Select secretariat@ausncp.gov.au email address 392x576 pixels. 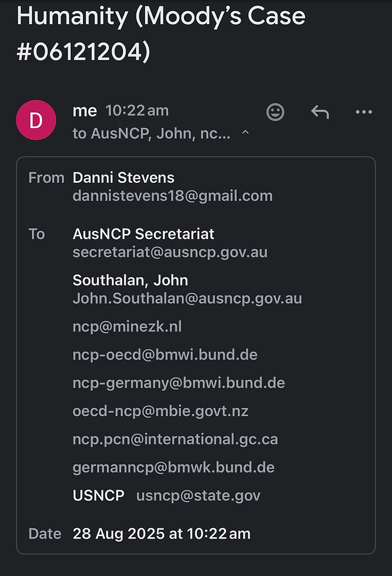pos(170,252)
